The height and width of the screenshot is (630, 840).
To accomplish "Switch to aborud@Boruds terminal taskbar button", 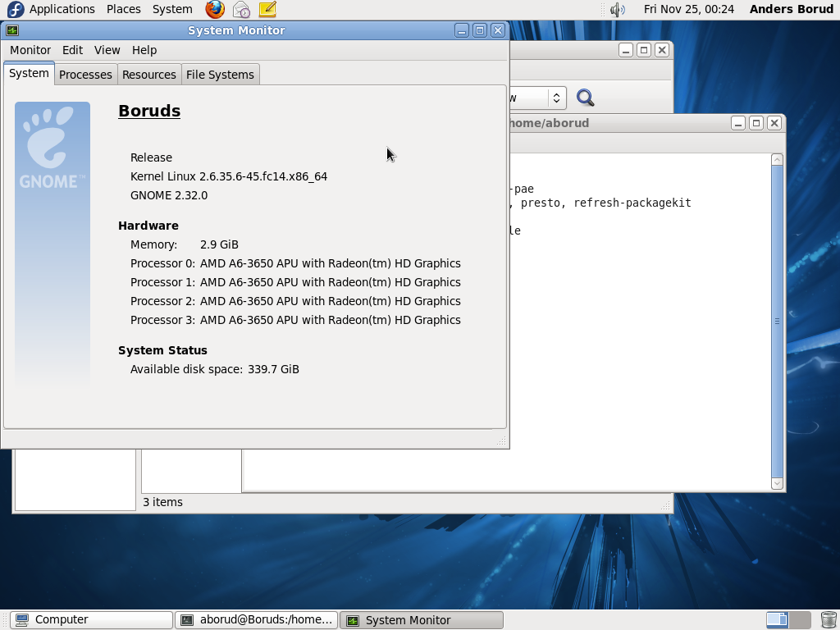I will tap(256, 619).
